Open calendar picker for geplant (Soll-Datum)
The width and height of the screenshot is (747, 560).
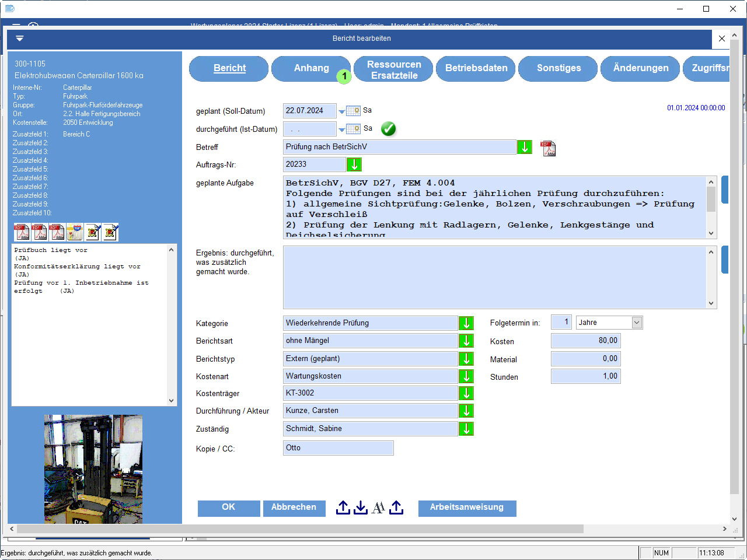pos(353,110)
